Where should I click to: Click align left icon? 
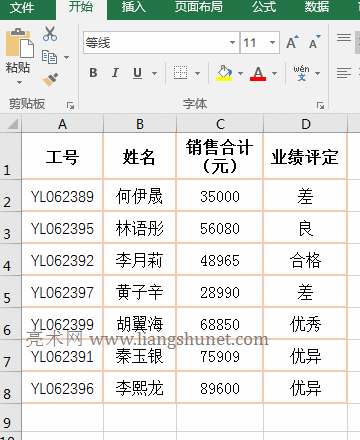click(x=344, y=73)
